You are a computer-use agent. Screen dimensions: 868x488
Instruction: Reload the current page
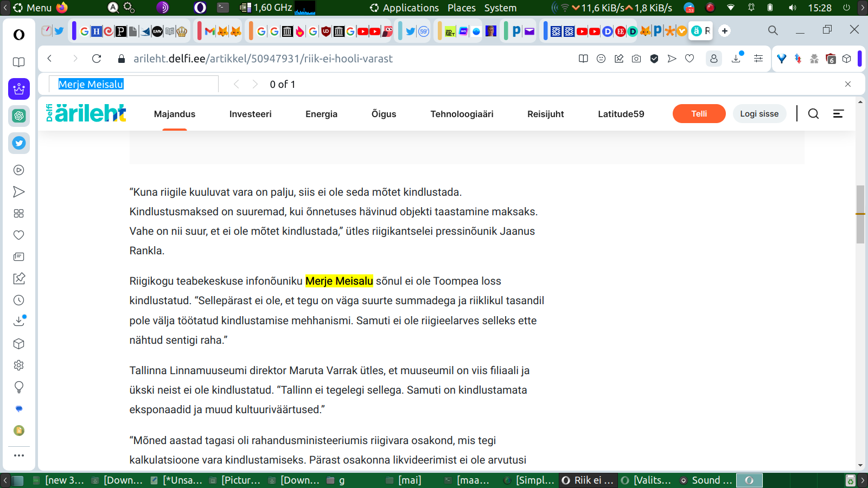tap(97, 59)
